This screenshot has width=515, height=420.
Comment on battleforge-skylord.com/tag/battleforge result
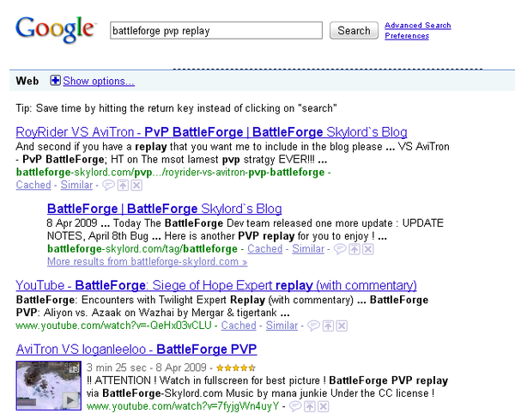[x=340, y=249]
